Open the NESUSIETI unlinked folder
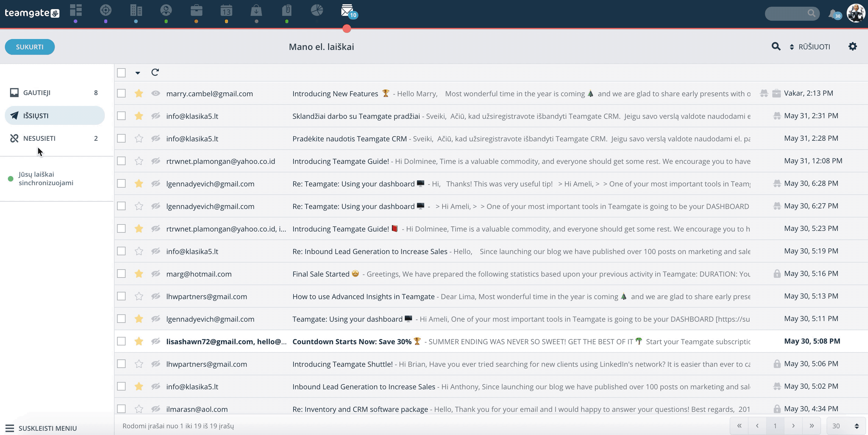This screenshot has width=868, height=435. pos(55,138)
